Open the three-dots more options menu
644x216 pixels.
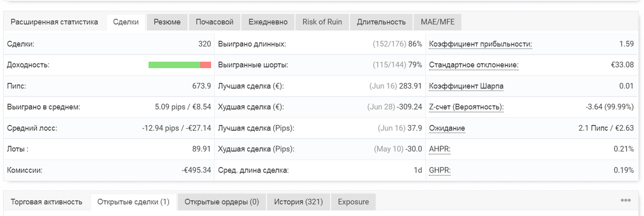click(x=626, y=200)
